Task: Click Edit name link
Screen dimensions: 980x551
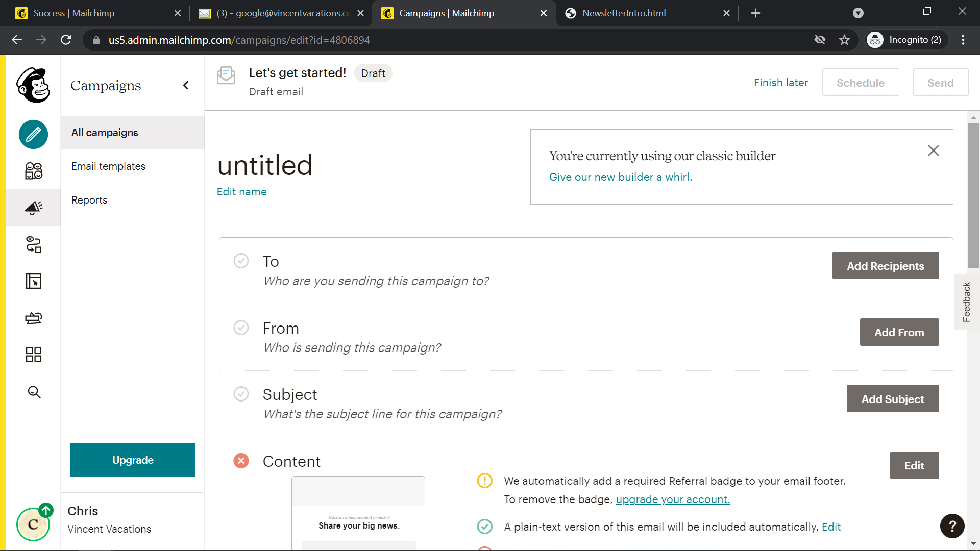Action: 241,192
